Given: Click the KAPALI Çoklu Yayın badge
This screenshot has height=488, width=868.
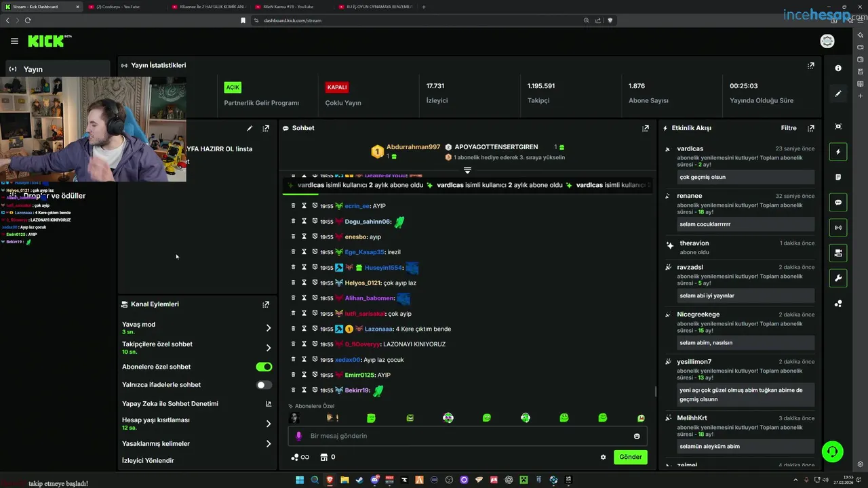Looking at the screenshot, I should pos(337,87).
